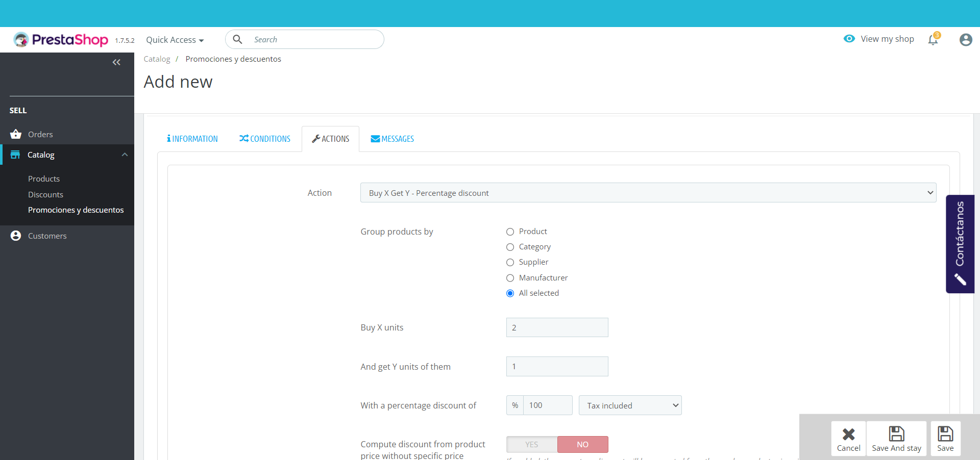Click the Save And stay floppy icon
The height and width of the screenshot is (460, 980).
click(x=896, y=433)
